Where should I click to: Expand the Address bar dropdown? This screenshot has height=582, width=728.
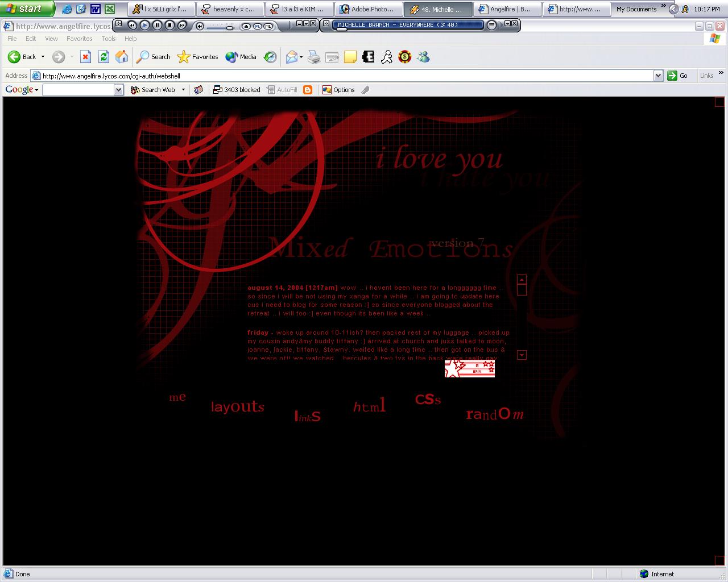658,76
